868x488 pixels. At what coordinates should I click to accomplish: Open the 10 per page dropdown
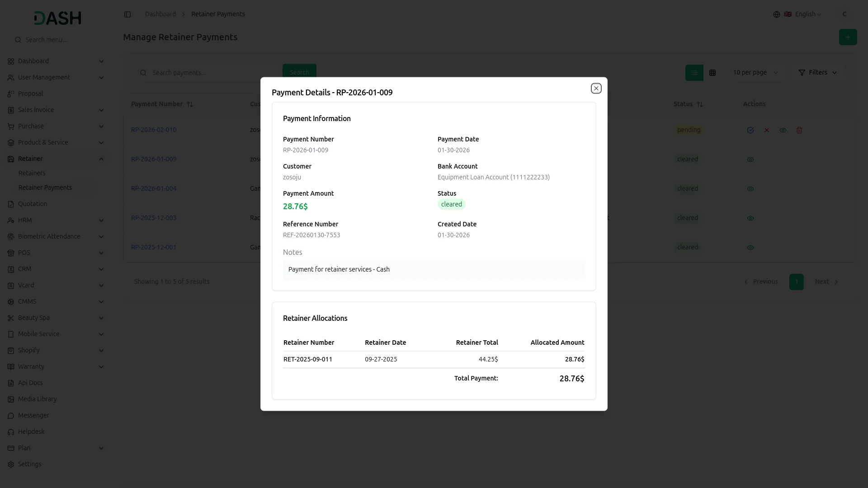click(755, 73)
